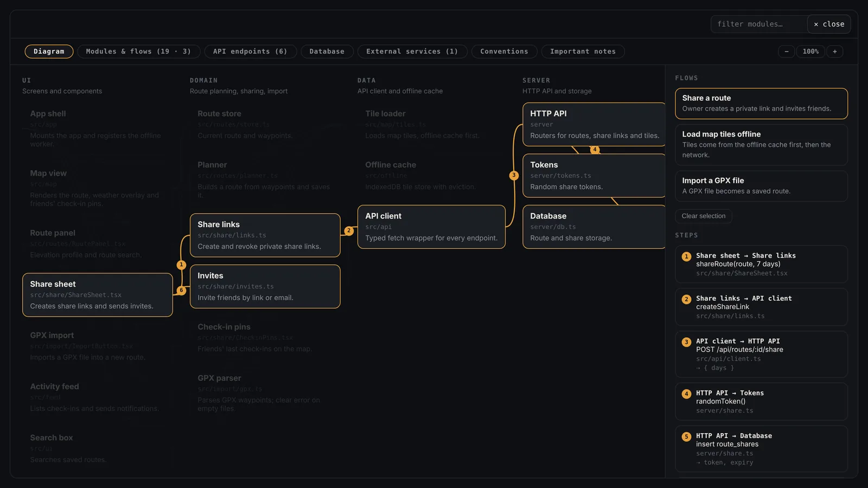Select the dimmed GPX parser module
This screenshot has width=868, height=488.
click(265, 393)
